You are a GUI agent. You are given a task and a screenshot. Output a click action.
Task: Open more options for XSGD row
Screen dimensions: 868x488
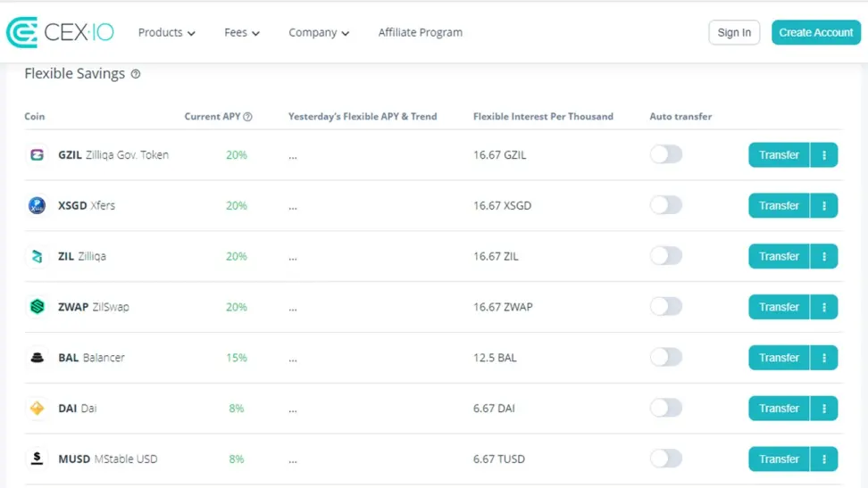[x=823, y=205]
